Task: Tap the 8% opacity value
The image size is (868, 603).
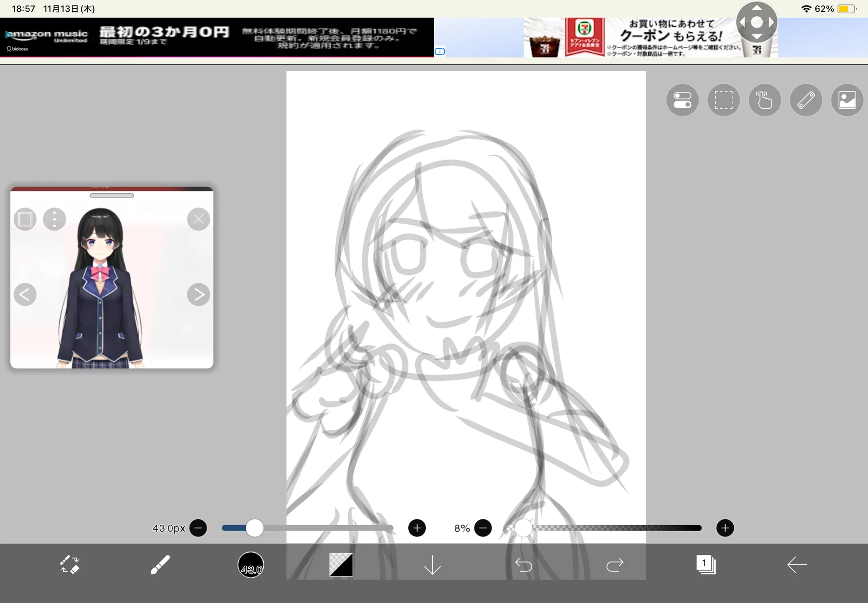Action: click(462, 528)
